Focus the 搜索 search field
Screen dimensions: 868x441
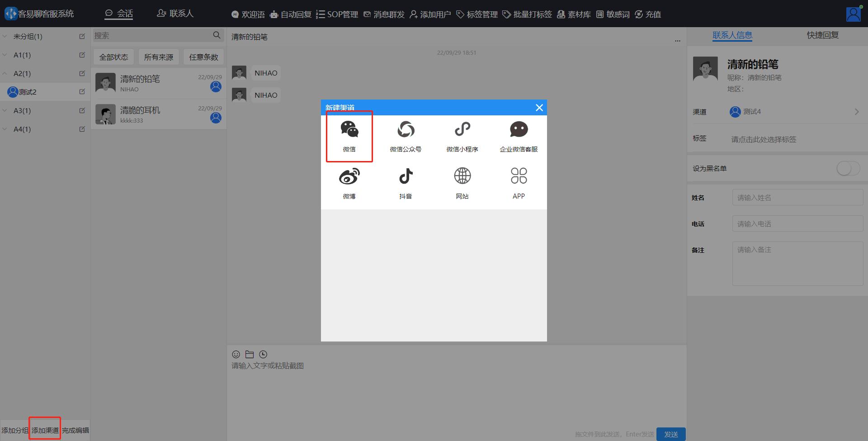tap(158, 35)
